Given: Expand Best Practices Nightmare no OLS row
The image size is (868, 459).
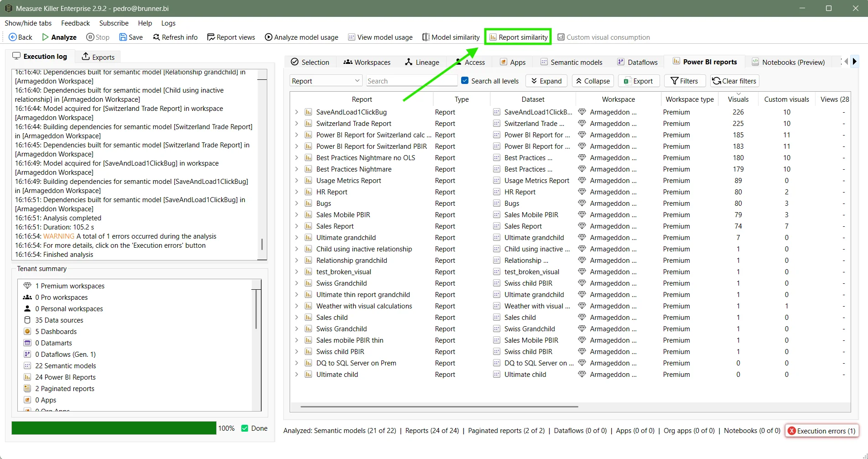Looking at the screenshot, I should coord(296,158).
